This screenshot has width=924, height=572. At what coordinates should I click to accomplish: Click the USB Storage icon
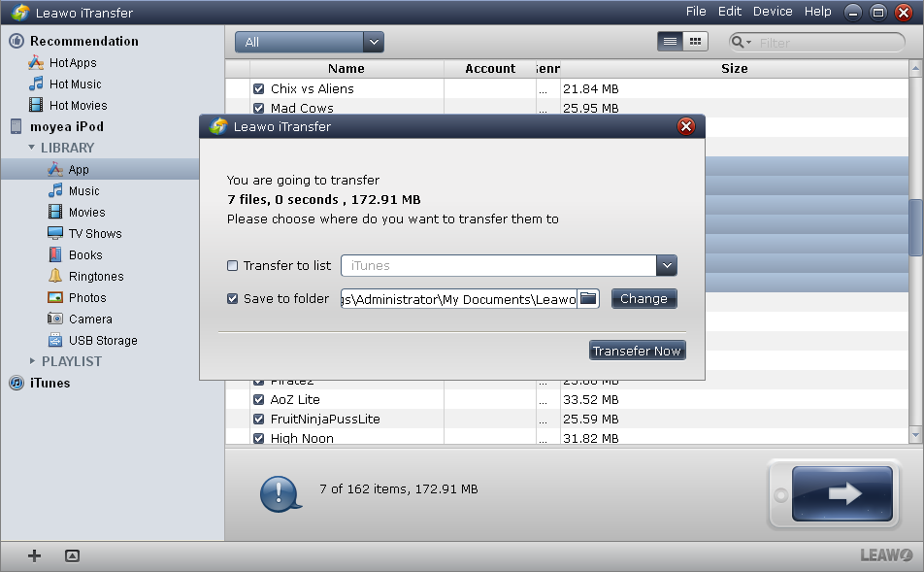click(x=55, y=340)
